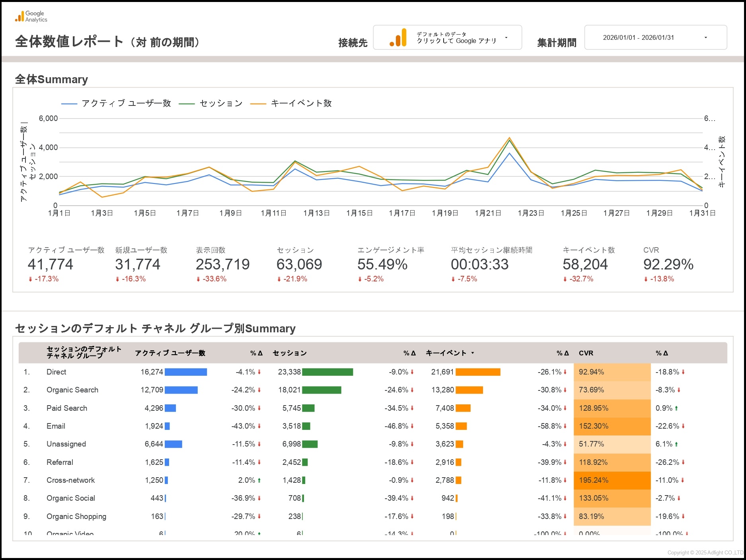746x560 pixels.
Task: Sort table by the CVR column header
Action: coord(586,353)
